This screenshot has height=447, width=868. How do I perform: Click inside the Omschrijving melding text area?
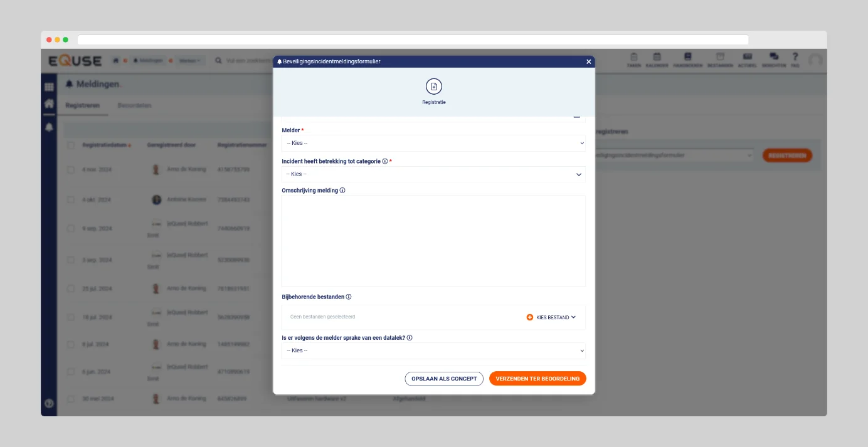coord(433,241)
